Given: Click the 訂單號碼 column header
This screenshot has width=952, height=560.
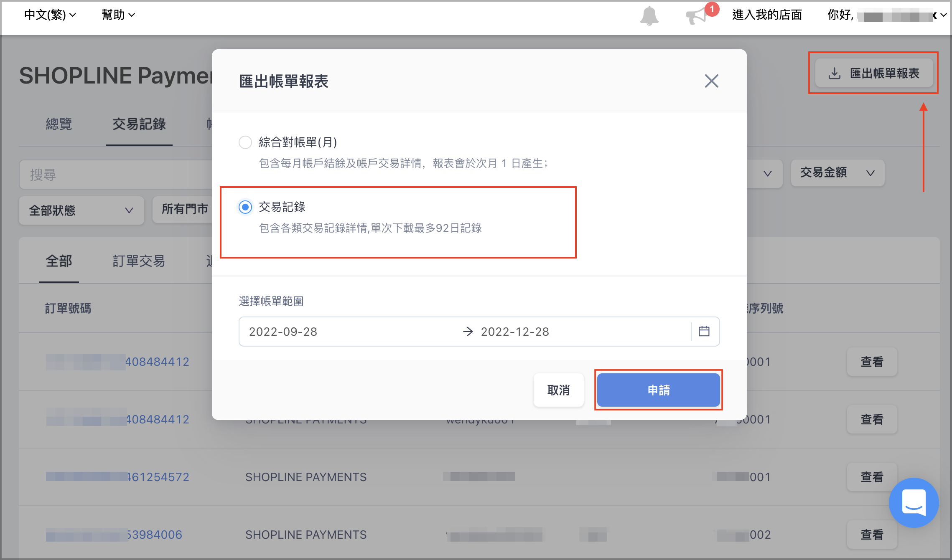Looking at the screenshot, I should [68, 308].
